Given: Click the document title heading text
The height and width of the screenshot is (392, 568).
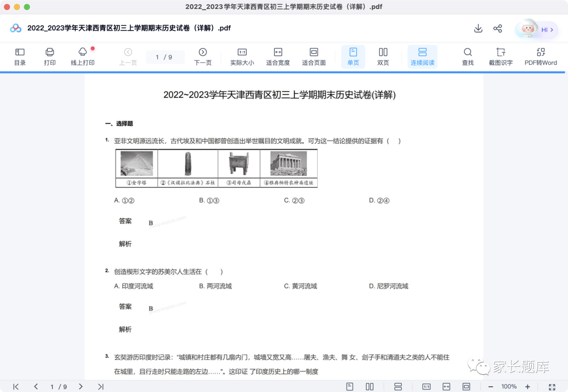Looking at the screenshot, I should point(279,95).
